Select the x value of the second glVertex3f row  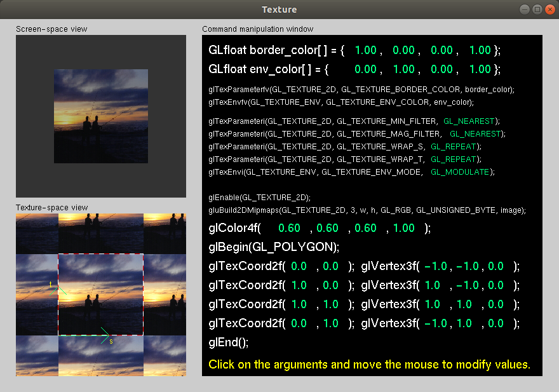pos(432,285)
